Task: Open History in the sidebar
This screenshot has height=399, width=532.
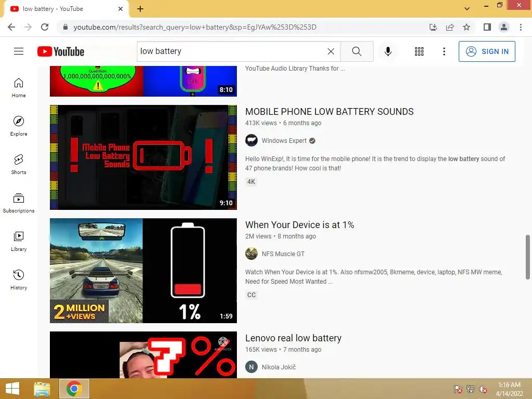Action: click(19, 280)
